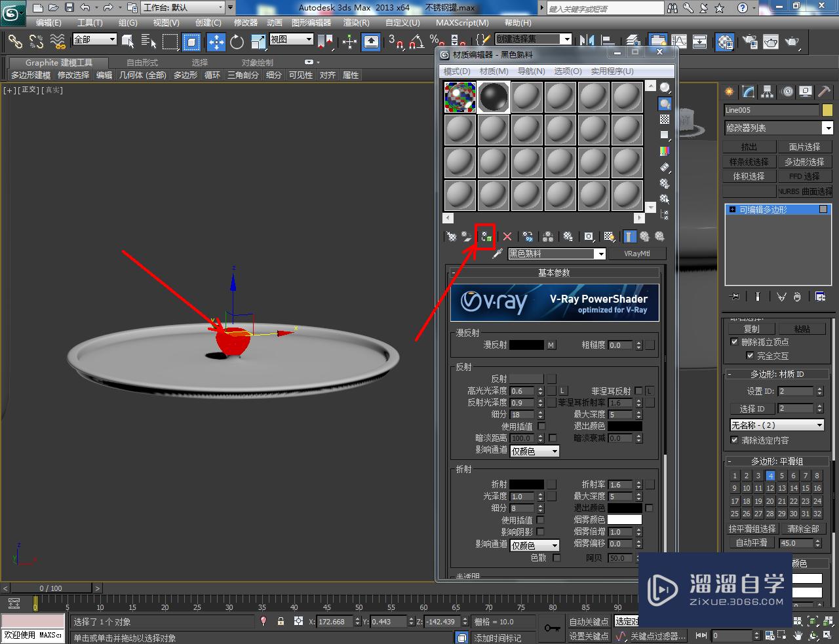839x644 pixels.
Task: Toggle 删除孤立顶点 checkbox
Action: point(734,342)
